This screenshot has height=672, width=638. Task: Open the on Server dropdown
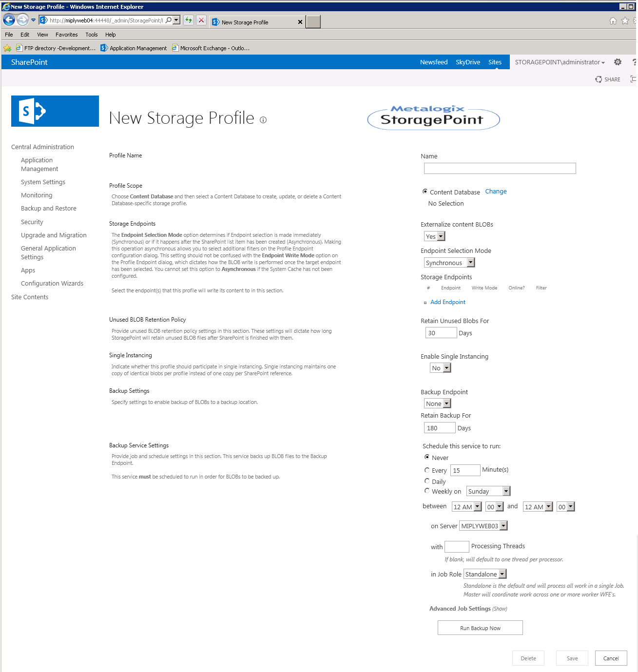(x=484, y=526)
